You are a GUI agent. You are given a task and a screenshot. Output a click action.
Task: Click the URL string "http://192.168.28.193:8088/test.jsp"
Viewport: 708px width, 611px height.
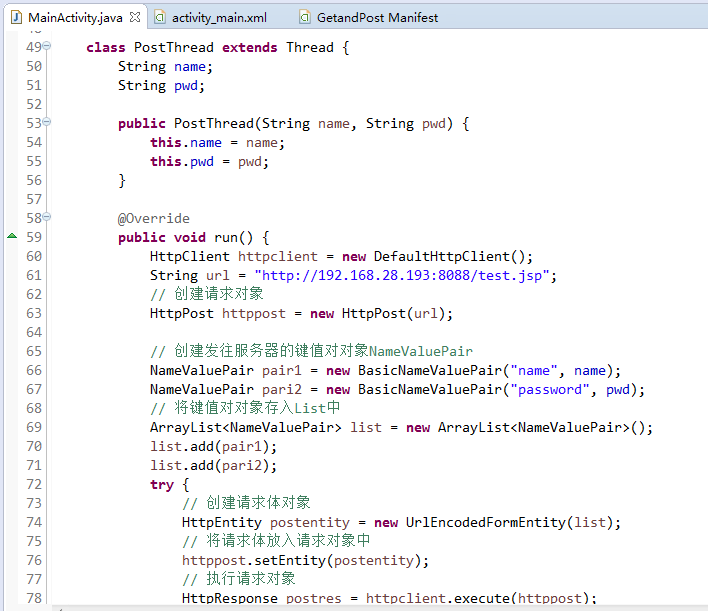pos(402,275)
